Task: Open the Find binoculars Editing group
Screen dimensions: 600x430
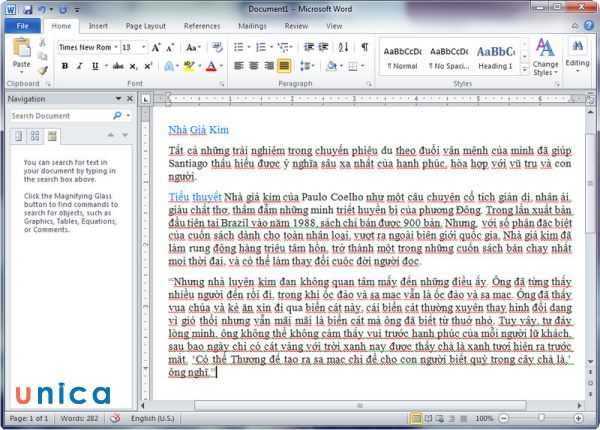Action: [x=577, y=55]
